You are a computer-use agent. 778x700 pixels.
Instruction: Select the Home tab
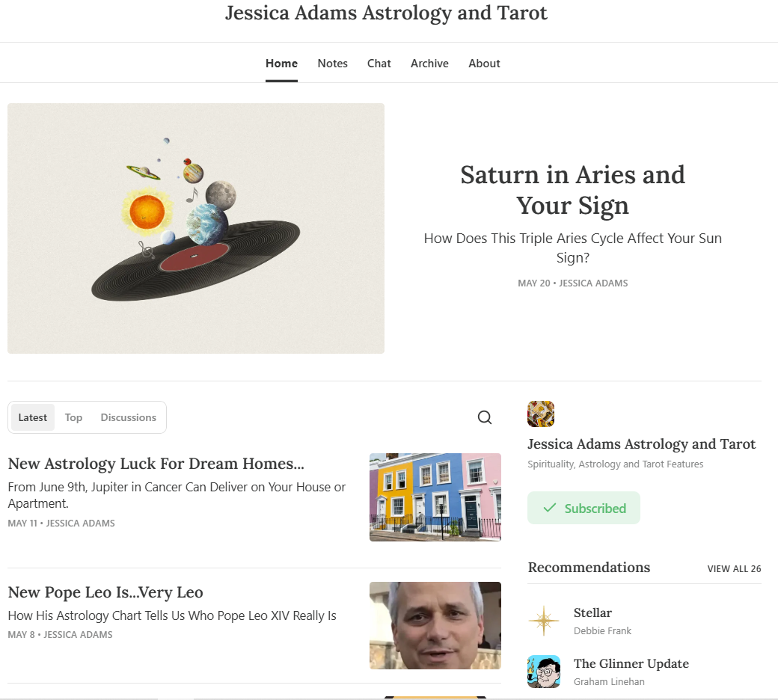281,64
